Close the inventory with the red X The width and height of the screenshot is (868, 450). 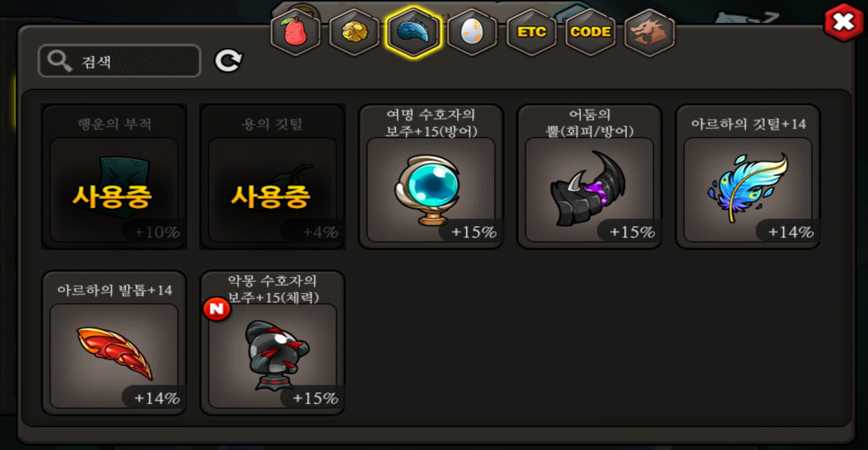tap(843, 22)
